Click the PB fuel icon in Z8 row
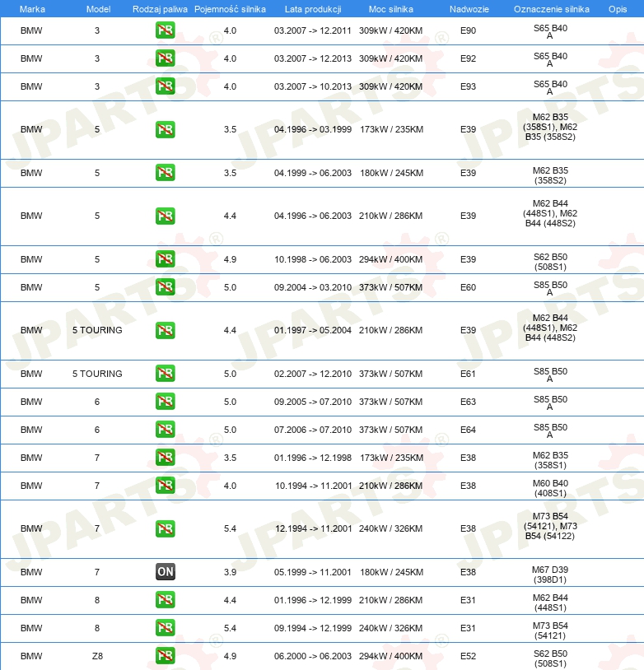The height and width of the screenshot is (670, 644). tap(165, 656)
